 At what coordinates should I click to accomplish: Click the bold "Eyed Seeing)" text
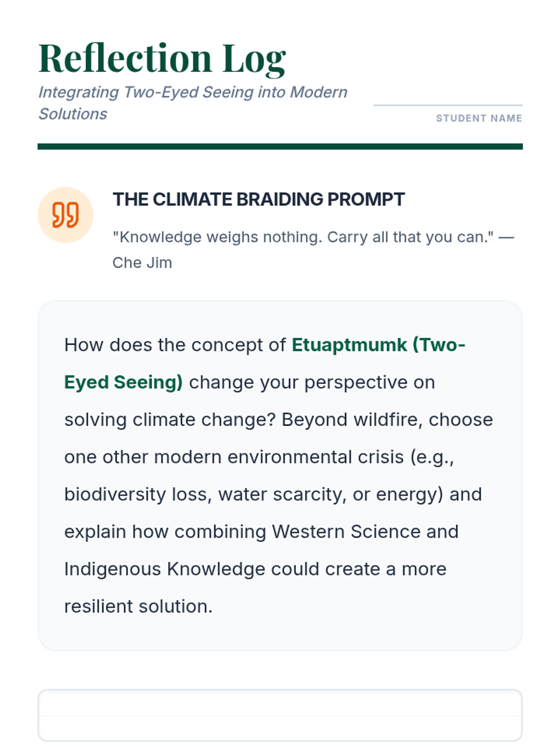click(123, 382)
